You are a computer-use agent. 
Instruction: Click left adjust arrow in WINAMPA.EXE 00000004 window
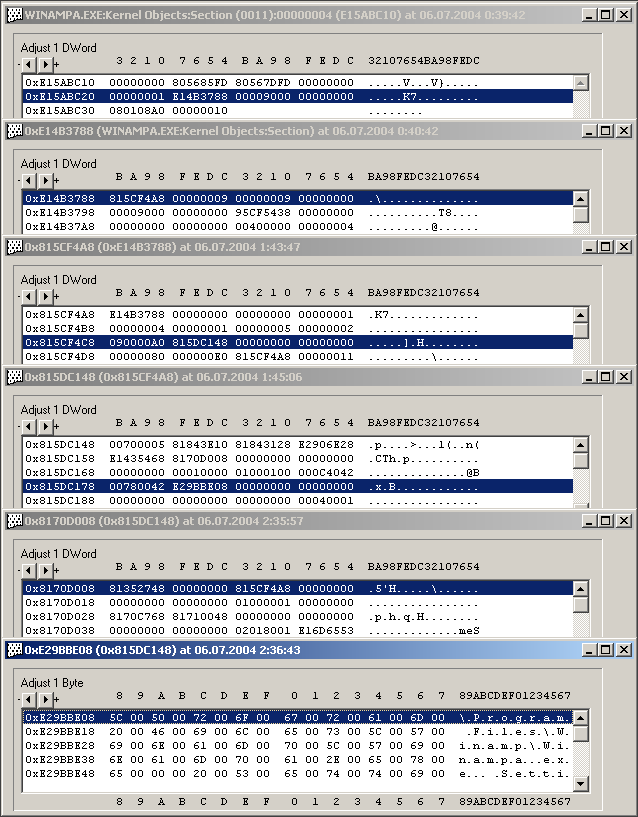click(28, 65)
